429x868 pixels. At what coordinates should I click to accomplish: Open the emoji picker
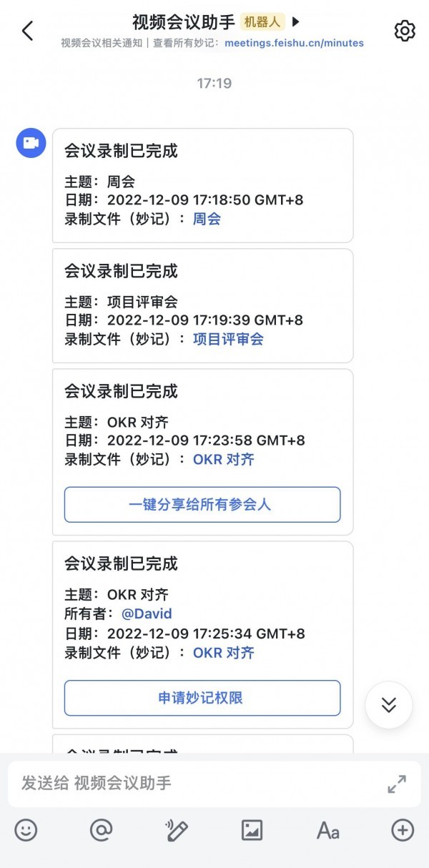click(26, 830)
